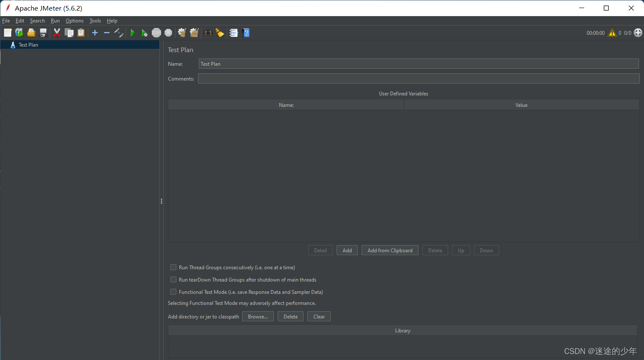Click Add from Clipboard button
This screenshot has height=360, width=644.
390,250
